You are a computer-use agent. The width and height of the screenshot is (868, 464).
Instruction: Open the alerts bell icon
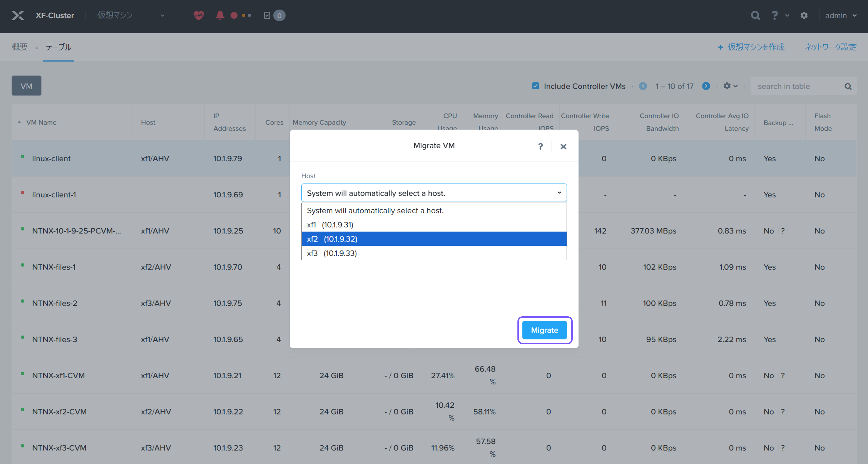(x=220, y=16)
